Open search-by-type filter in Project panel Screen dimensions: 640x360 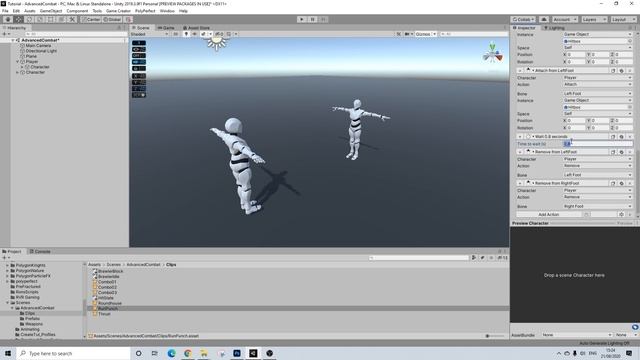(x=474, y=258)
